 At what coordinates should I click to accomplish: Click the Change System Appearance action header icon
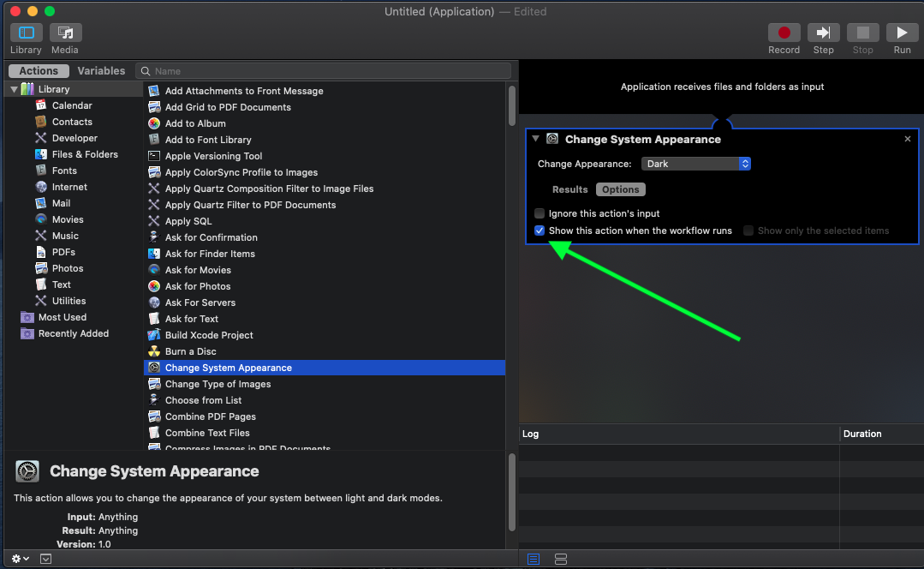(552, 139)
